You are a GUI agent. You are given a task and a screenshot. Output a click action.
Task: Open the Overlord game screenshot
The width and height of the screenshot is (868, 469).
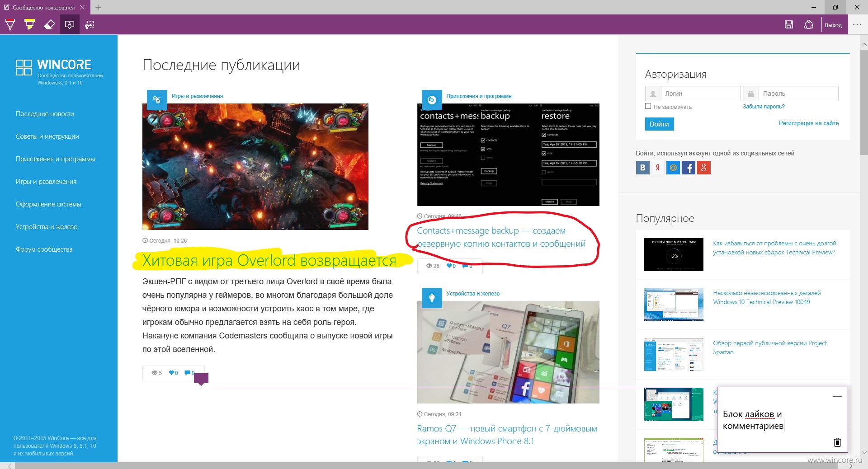(255, 167)
